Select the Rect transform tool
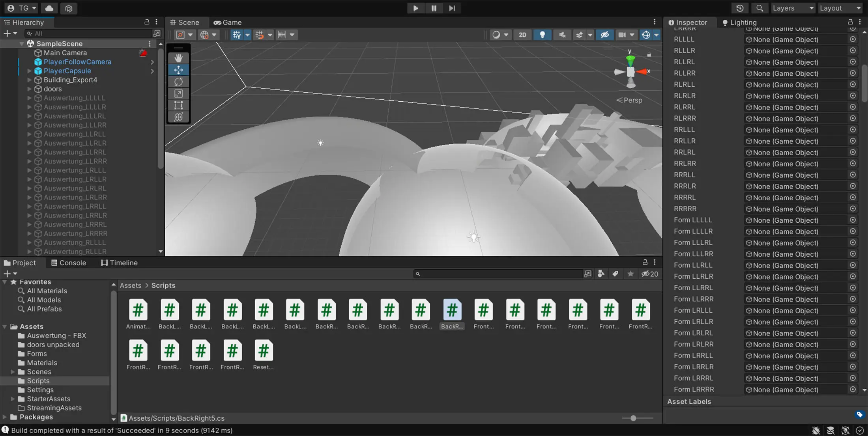The width and height of the screenshot is (868, 436). point(178,105)
